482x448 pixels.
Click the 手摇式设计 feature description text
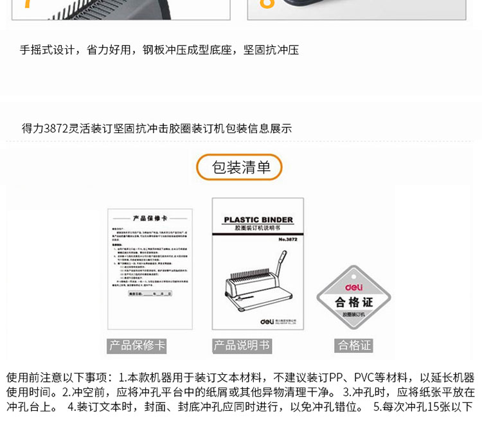tap(159, 49)
